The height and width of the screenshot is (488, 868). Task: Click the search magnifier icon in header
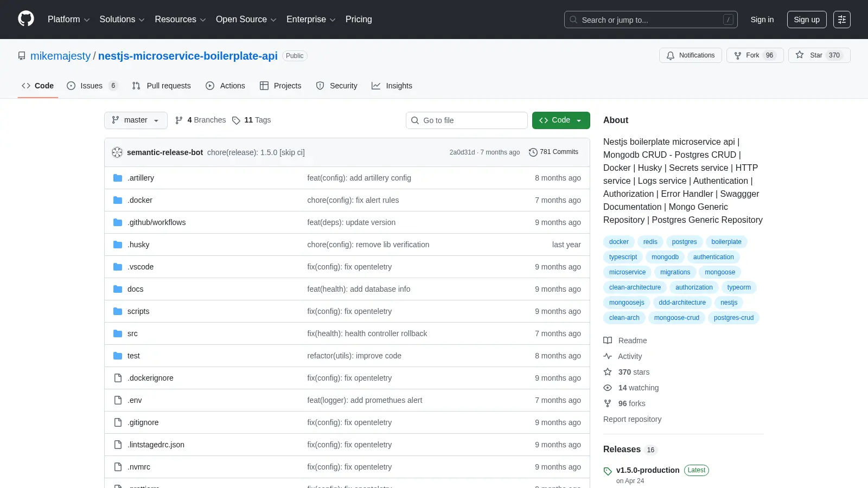(x=573, y=20)
